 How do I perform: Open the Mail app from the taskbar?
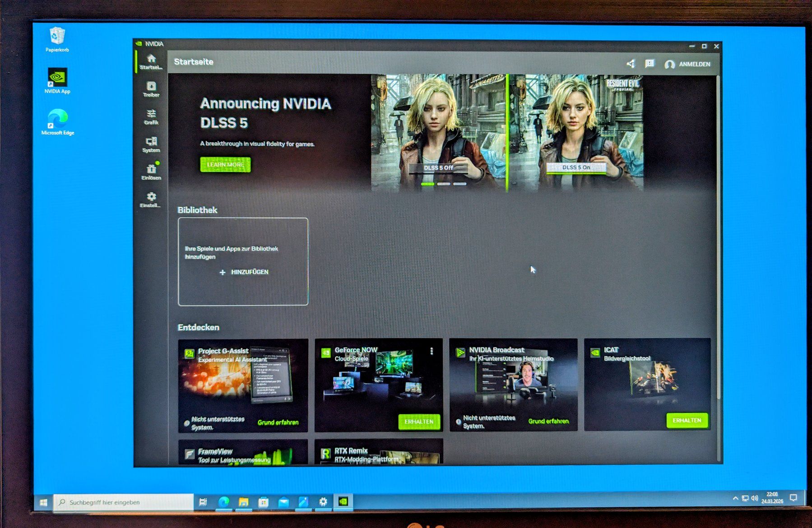point(283,502)
